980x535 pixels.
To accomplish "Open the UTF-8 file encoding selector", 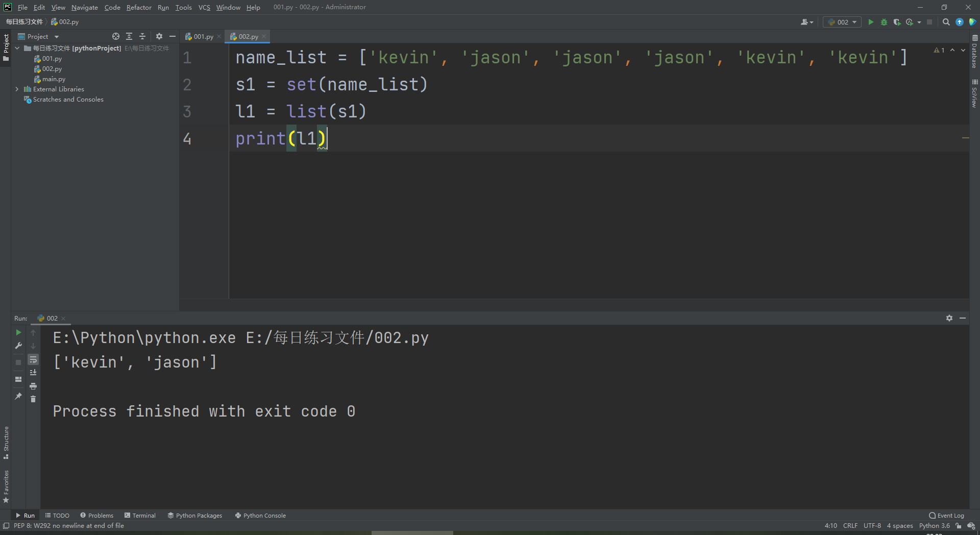I will (872, 526).
